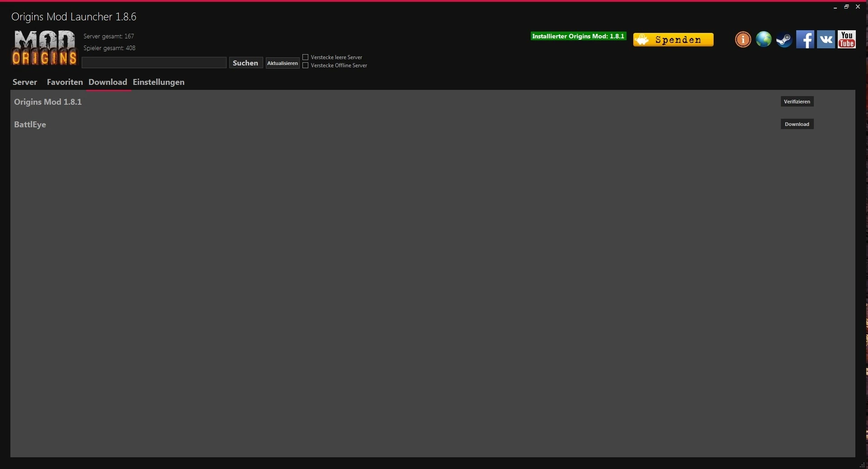The height and width of the screenshot is (469, 868).
Task: Open the VK social icon
Action: [x=826, y=39]
